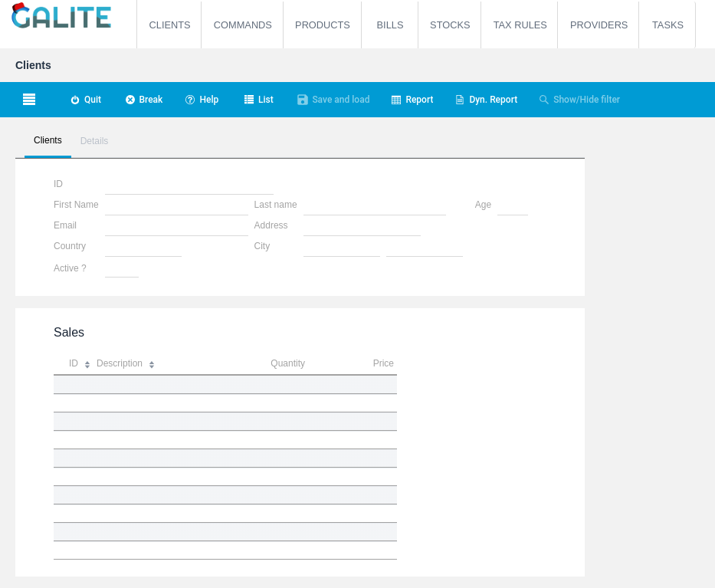Click the ID input field
Image resolution: width=715 pixels, height=588 pixels.
pyautogui.click(x=189, y=185)
